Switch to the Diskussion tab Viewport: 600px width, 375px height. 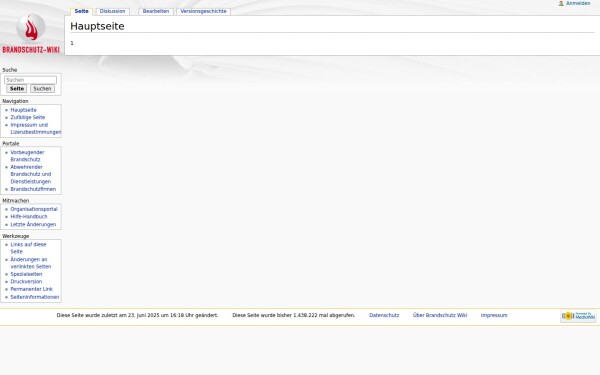[x=112, y=11]
